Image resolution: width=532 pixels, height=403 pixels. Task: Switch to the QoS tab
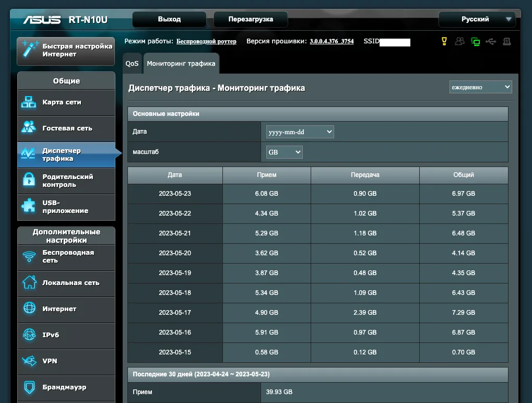point(132,64)
